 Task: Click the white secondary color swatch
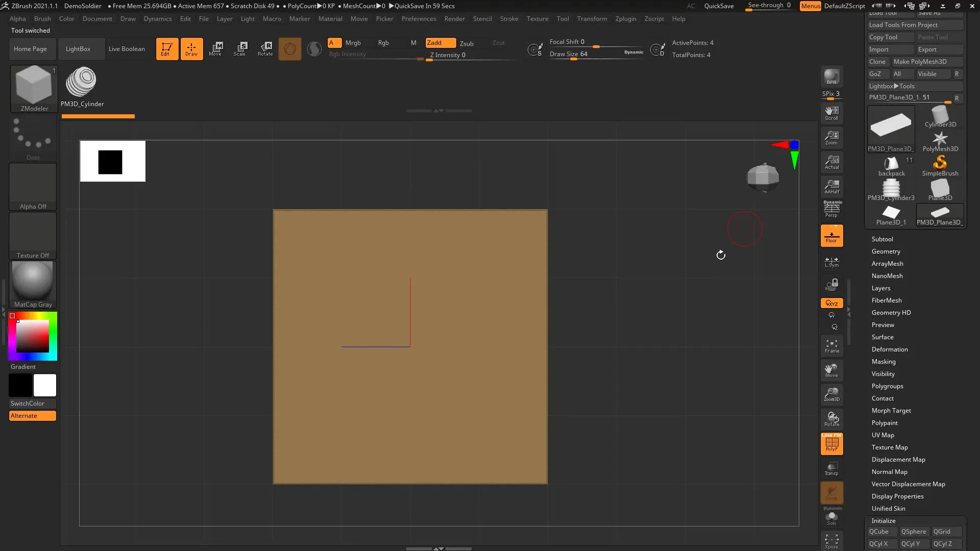(45, 385)
